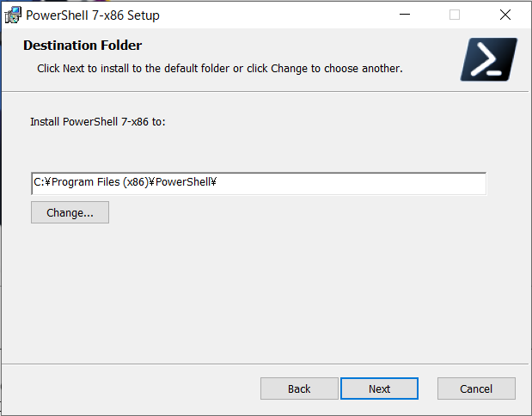Click the installer package icon in title bar
This screenshot has height=416, width=532.
13,15
